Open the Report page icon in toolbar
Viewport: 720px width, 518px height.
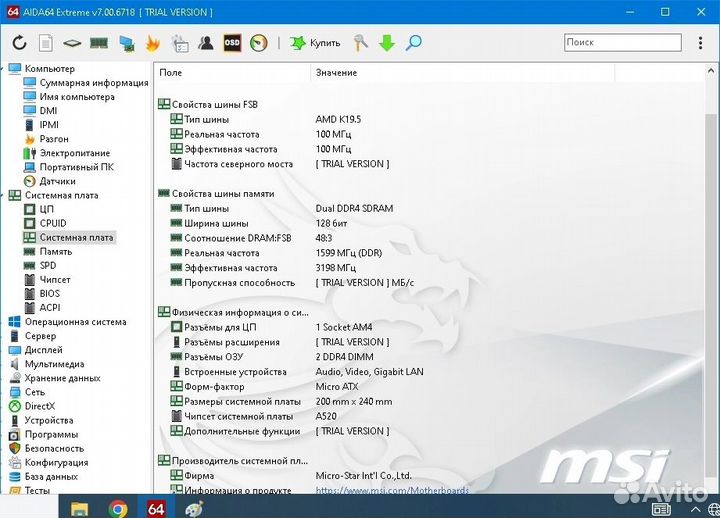tap(46, 43)
